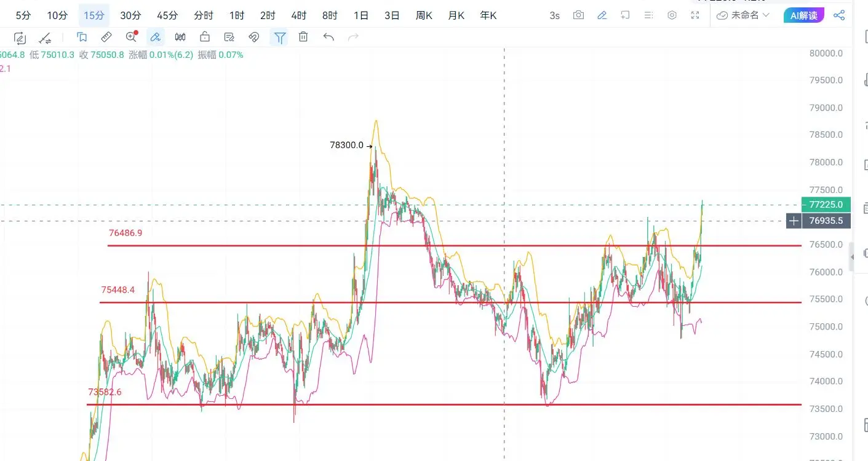Switch to the 5分 timeframe

23,15
